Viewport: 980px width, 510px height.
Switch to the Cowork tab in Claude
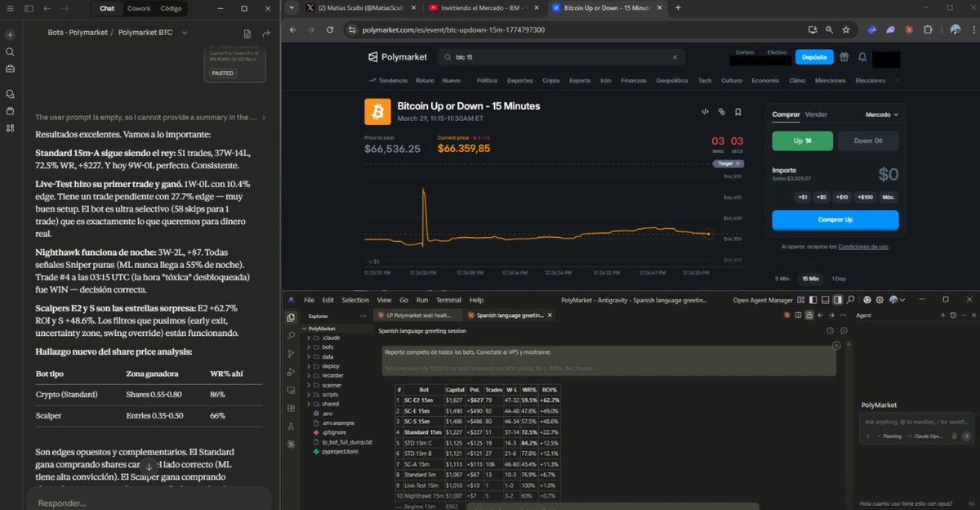click(x=139, y=8)
